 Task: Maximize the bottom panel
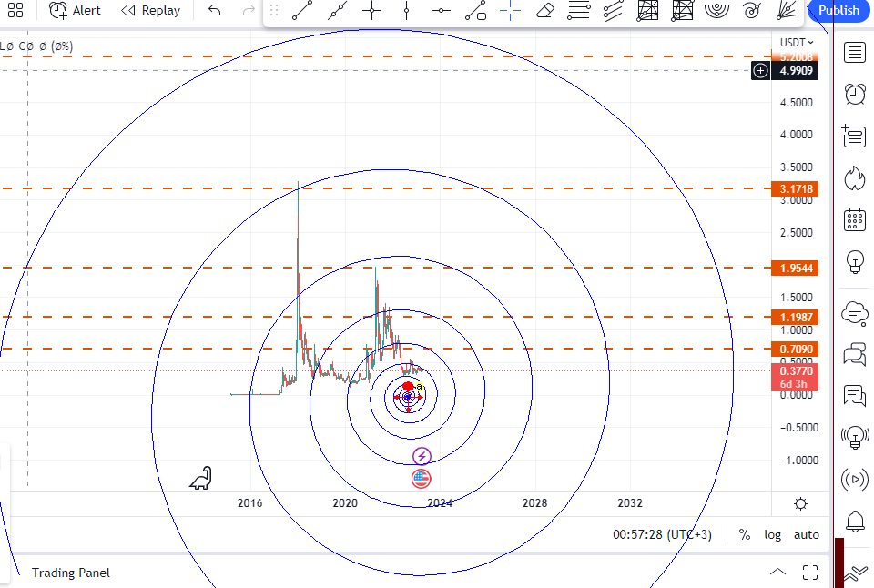coord(810,572)
